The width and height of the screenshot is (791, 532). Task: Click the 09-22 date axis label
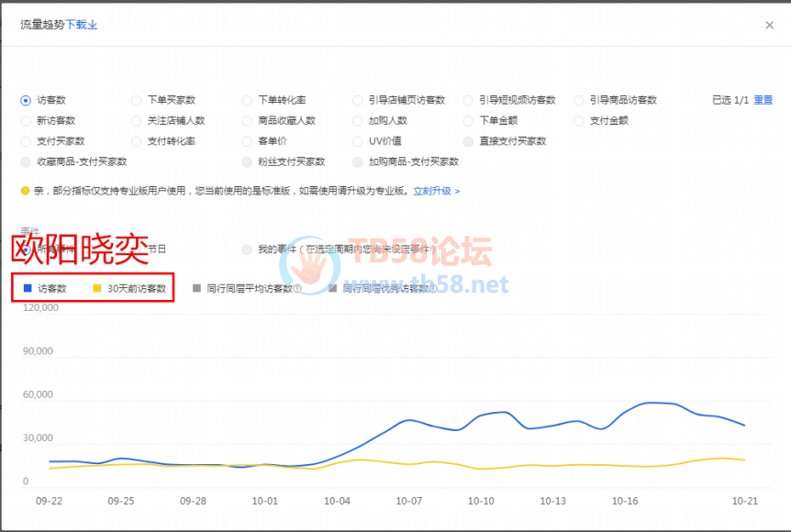coord(49,501)
